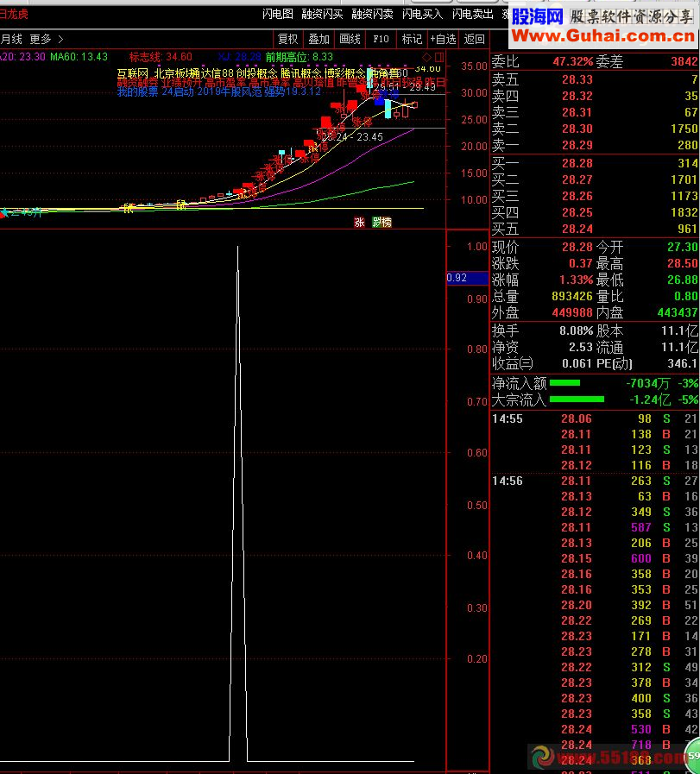Open the Www.Guhai.com.cn link

pyautogui.click(x=603, y=36)
